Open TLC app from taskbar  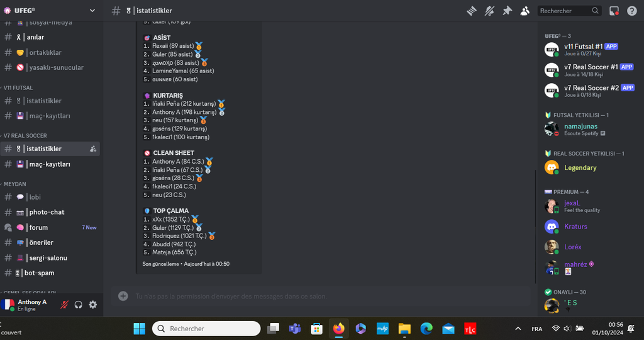(470, 329)
